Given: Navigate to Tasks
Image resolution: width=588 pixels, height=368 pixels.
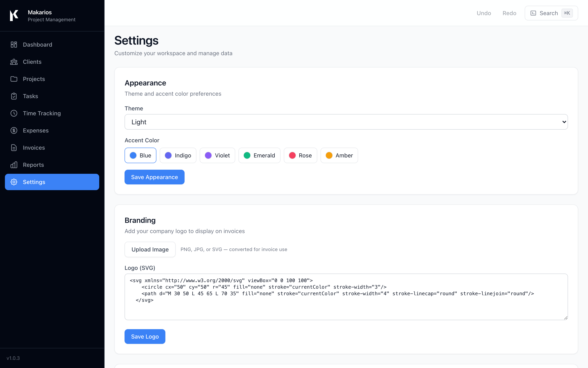Looking at the screenshot, I should [52, 96].
